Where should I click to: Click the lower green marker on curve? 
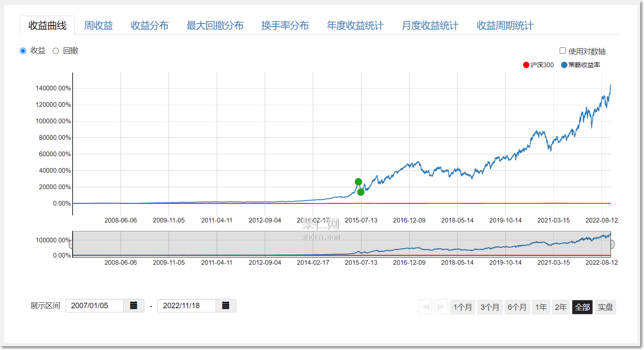click(361, 192)
